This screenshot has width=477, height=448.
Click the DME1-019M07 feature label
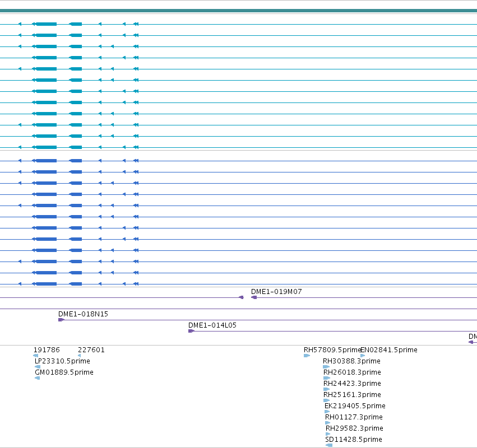click(276, 292)
